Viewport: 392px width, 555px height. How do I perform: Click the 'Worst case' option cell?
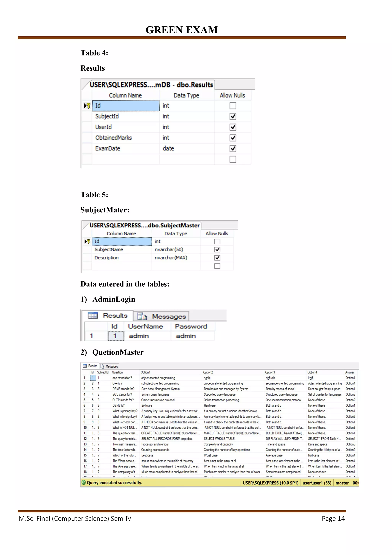click(x=233, y=455)
